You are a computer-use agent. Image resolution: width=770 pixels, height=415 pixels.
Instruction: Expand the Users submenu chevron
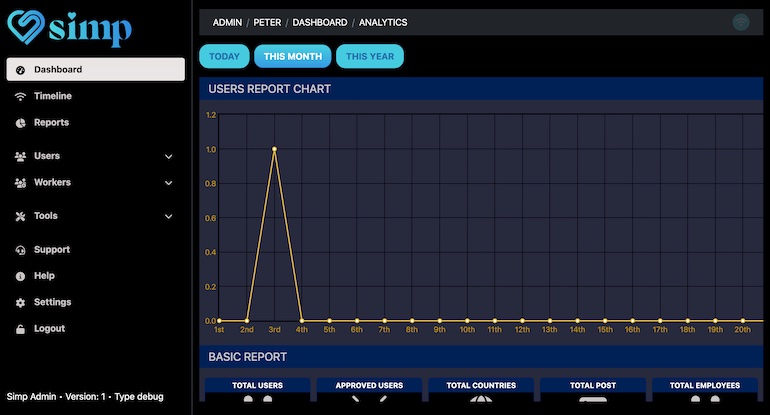tap(168, 157)
